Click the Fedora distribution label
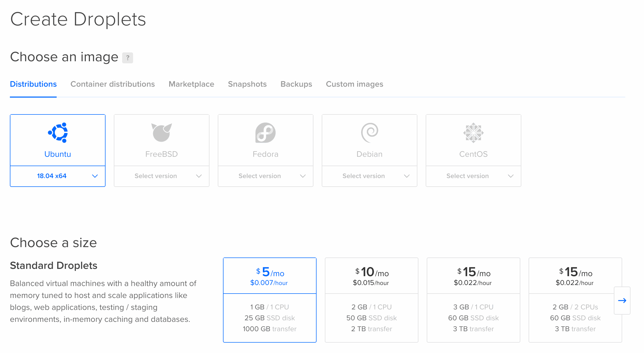Screen dimensions: 644x353 pos(266,154)
